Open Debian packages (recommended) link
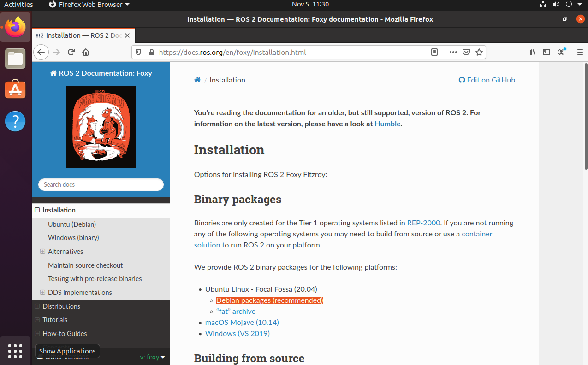The width and height of the screenshot is (588, 365). click(269, 300)
